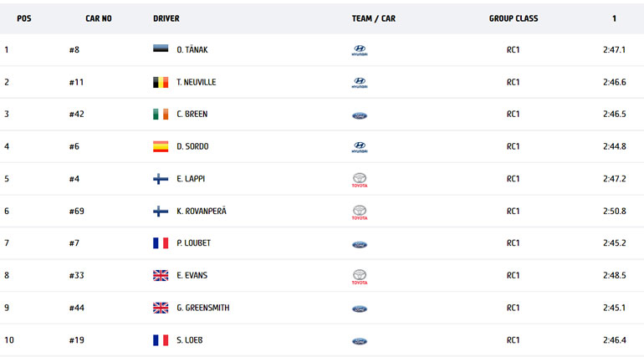The width and height of the screenshot is (644, 362).
Task: Click the DRIVER column header
Action: click(x=166, y=18)
